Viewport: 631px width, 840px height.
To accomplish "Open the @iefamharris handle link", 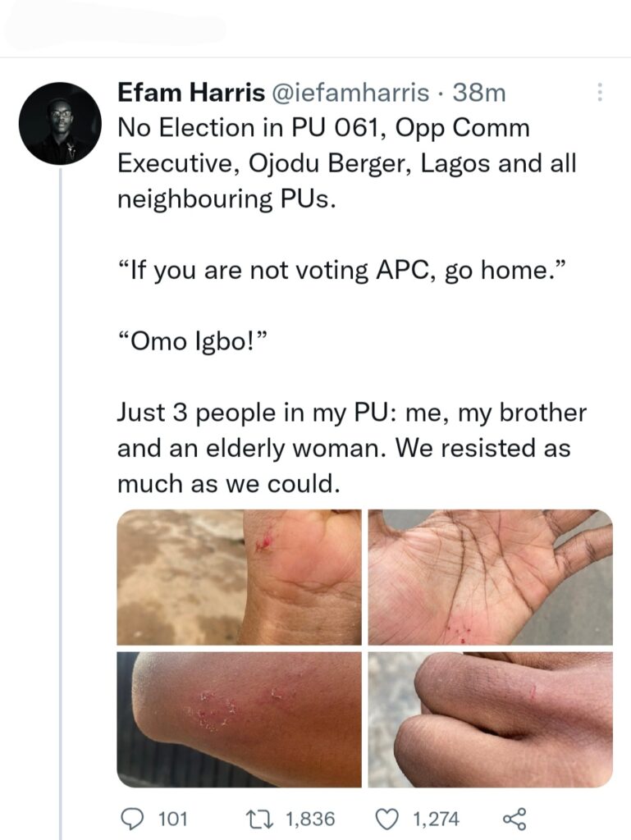I will (x=346, y=94).
